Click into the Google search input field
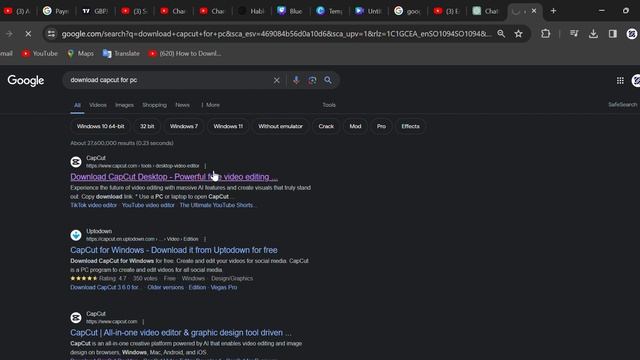 point(169,80)
